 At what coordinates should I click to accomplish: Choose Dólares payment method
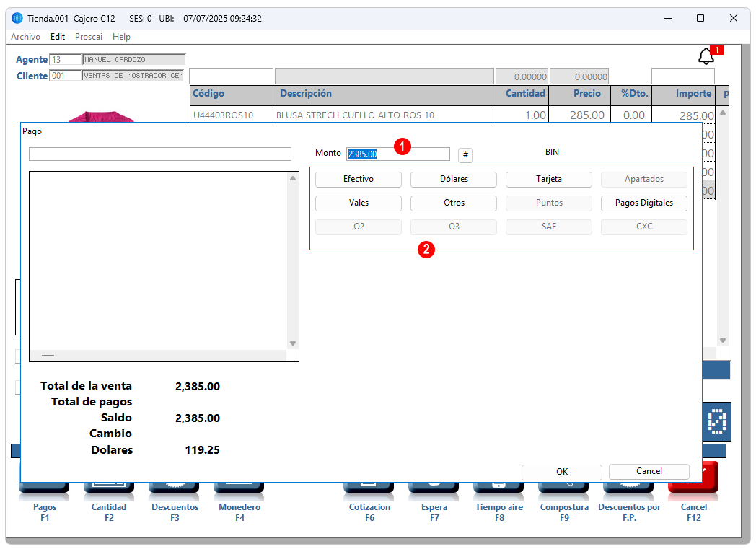coord(454,180)
